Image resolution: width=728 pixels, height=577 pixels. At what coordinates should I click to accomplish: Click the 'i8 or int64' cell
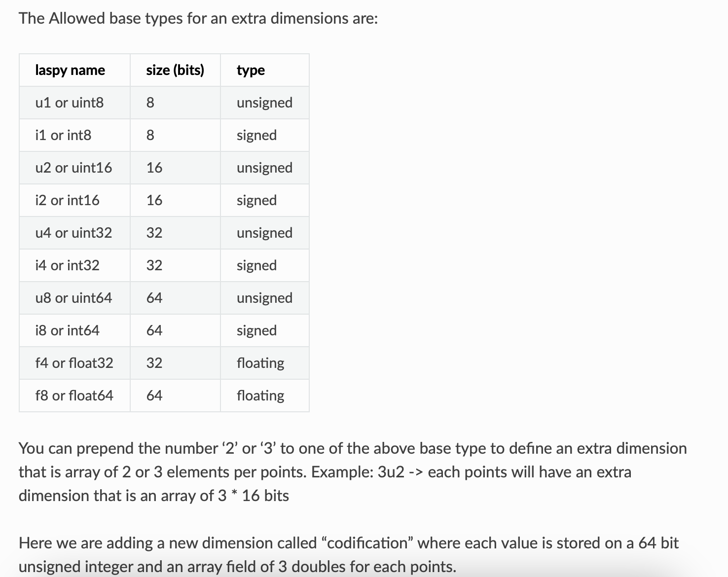point(67,330)
